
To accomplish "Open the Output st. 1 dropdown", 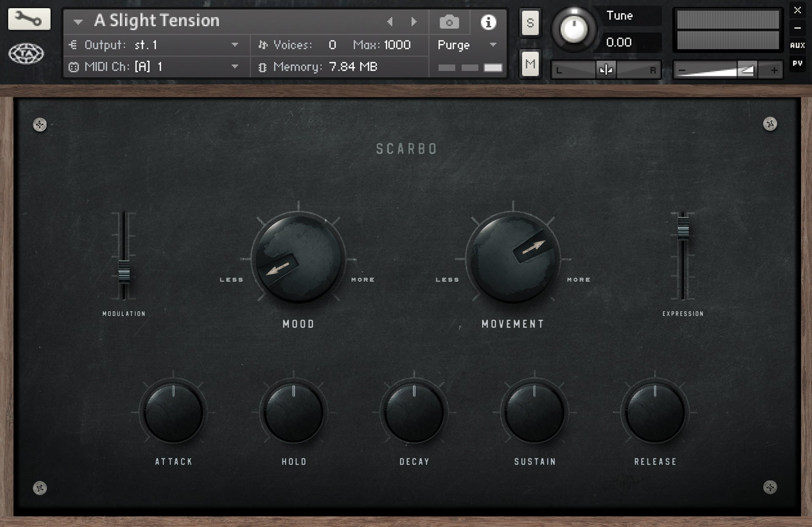I will pyautogui.click(x=235, y=45).
